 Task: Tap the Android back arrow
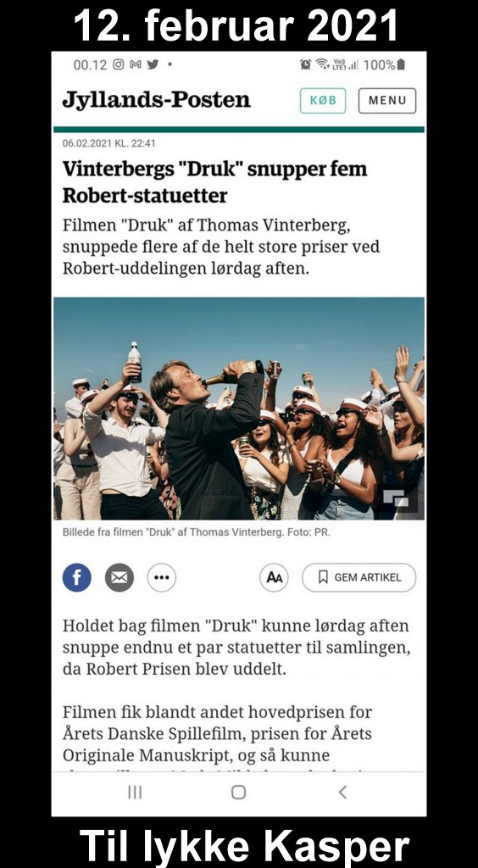pos(342,793)
